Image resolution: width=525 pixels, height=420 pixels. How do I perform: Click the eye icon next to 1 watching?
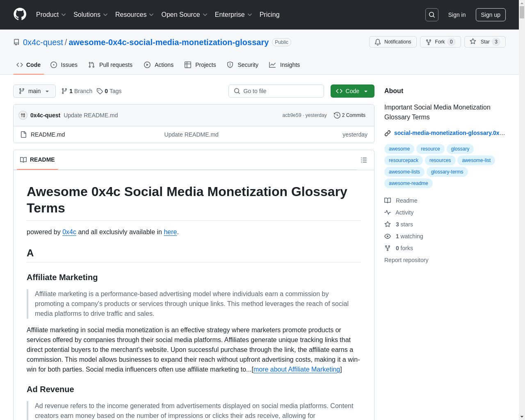(388, 236)
